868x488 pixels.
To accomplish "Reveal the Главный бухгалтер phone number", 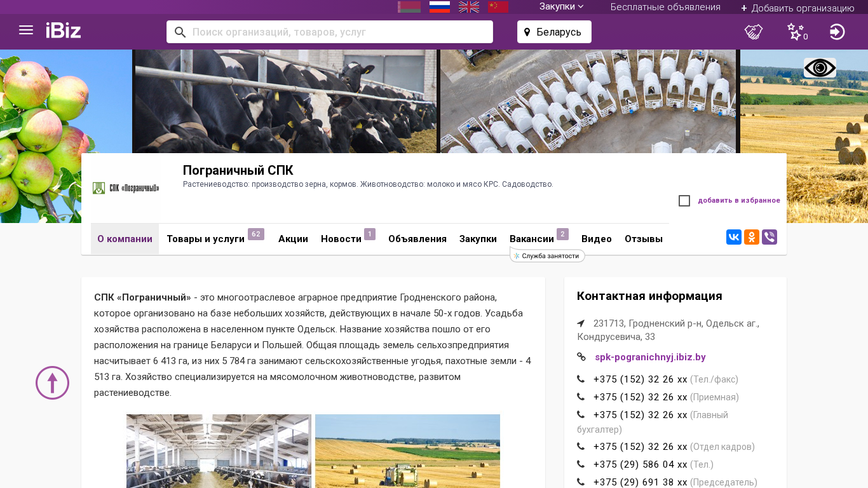I will pyautogui.click(x=641, y=415).
